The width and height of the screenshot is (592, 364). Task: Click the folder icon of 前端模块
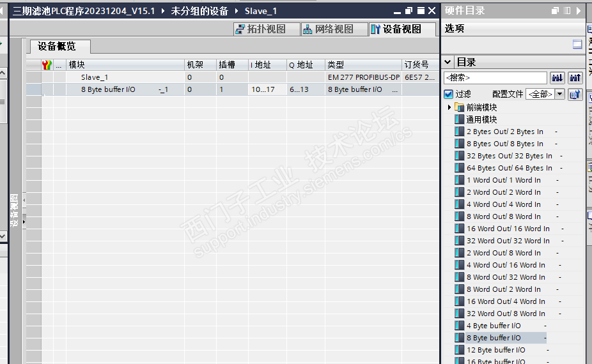click(459, 107)
